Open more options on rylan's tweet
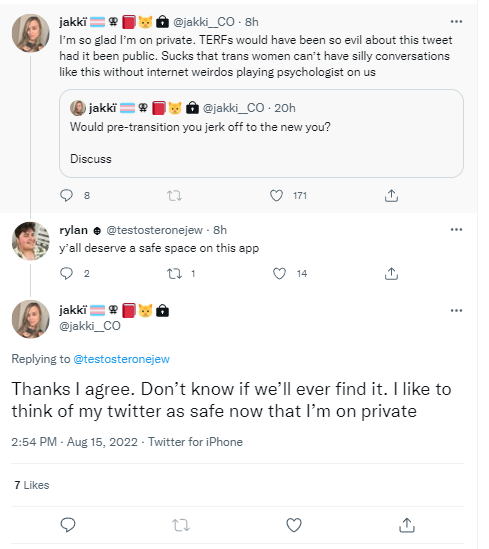The image size is (489, 549). tap(456, 230)
